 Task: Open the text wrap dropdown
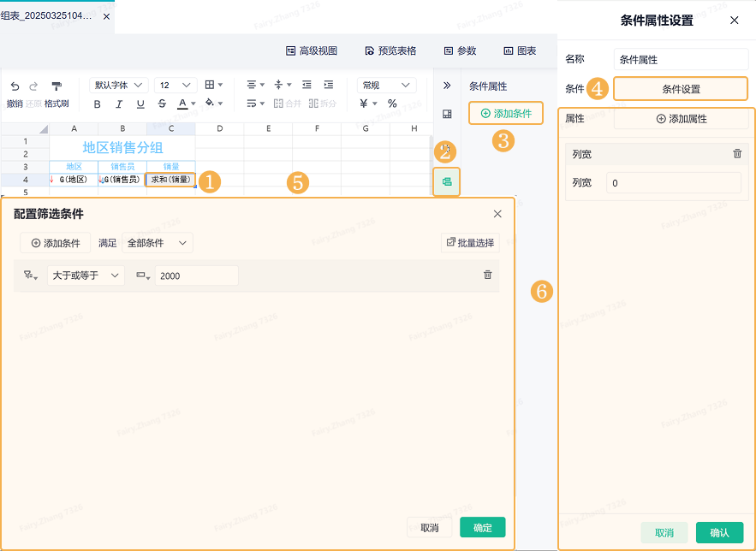click(x=255, y=104)
